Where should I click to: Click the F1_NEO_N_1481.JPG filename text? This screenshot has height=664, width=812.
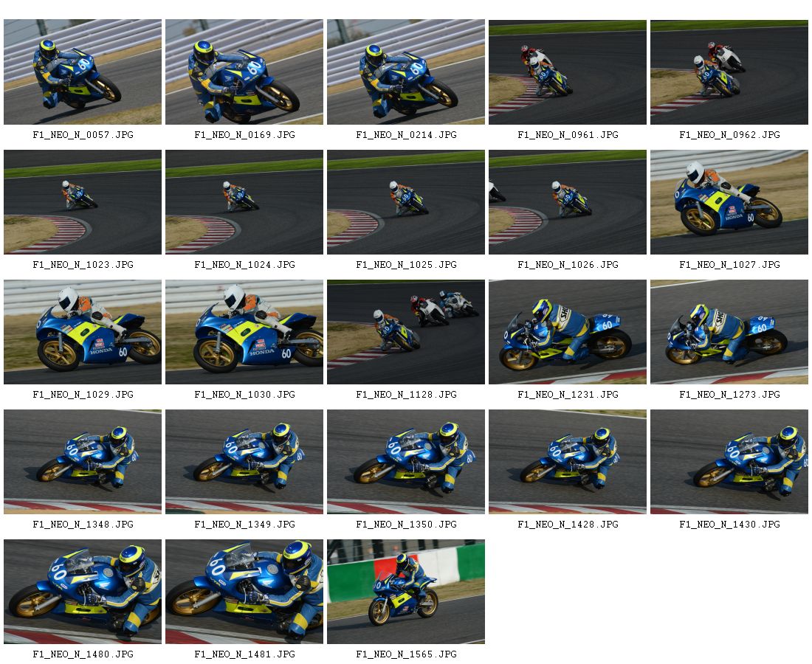[244, 654]
